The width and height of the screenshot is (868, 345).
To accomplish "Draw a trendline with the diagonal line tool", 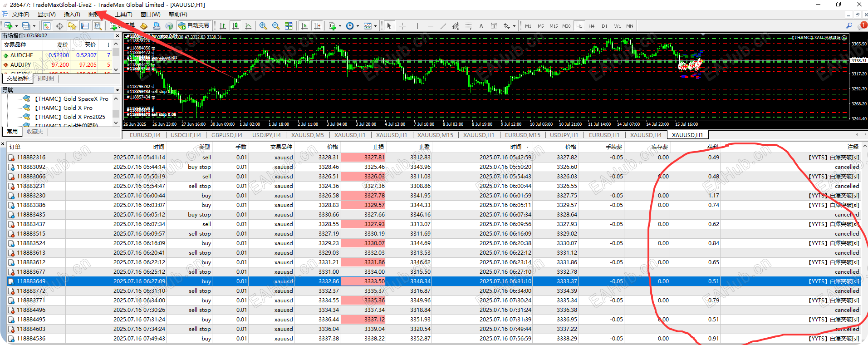I will 443,26.
